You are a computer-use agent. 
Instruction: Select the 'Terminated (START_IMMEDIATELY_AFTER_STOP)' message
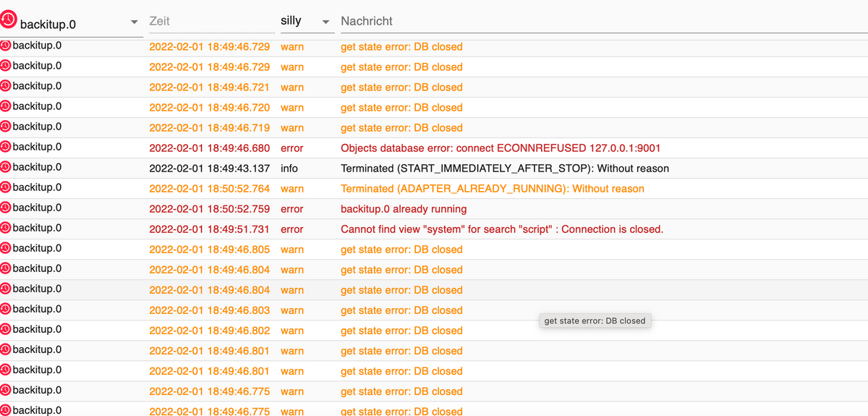click(505, 169)
